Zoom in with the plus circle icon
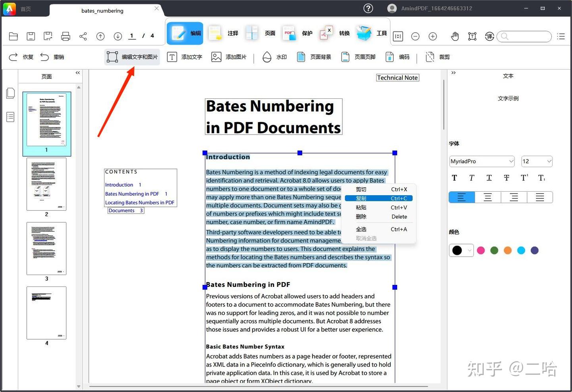 433,37
